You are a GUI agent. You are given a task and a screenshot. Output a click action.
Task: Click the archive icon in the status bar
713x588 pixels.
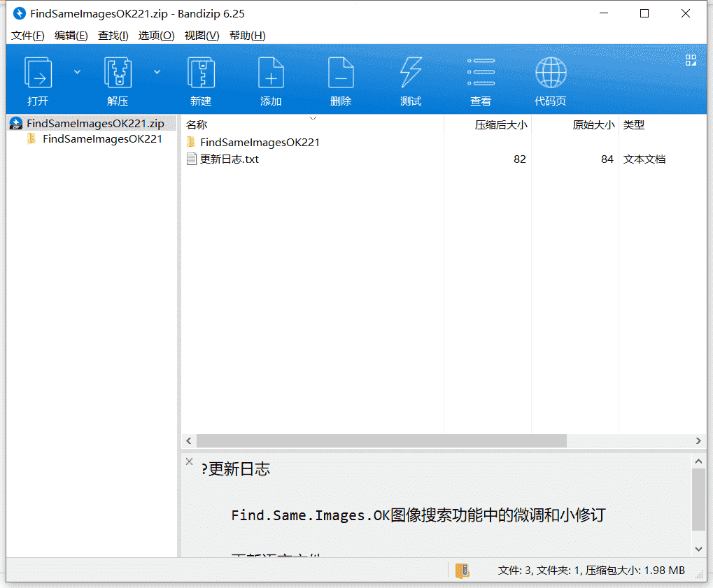(x=462, y=571)
